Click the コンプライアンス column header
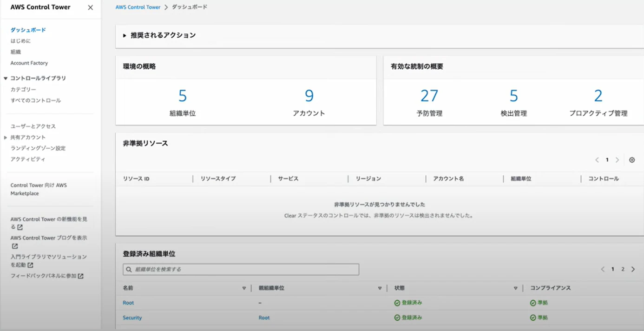The width and height of the screenshot is (644, 331). click(550, 288)
